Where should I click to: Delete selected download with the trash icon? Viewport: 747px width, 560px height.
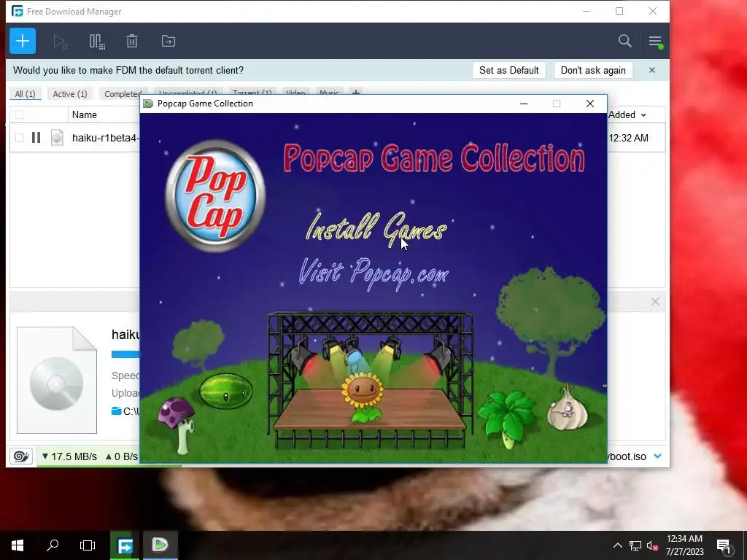tap(132, 41)
